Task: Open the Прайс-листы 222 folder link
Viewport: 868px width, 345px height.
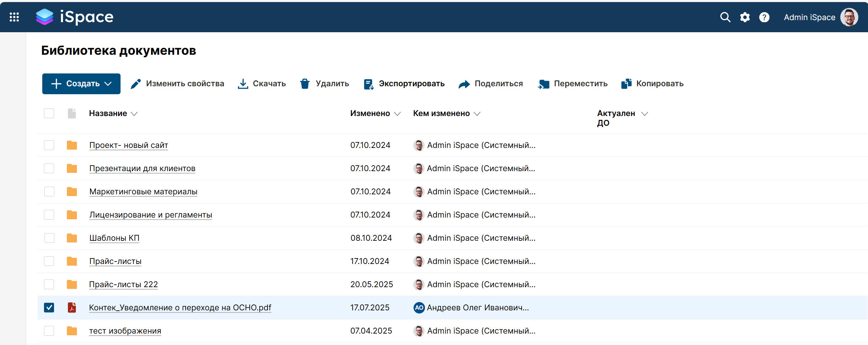Action: coord(123,284)
